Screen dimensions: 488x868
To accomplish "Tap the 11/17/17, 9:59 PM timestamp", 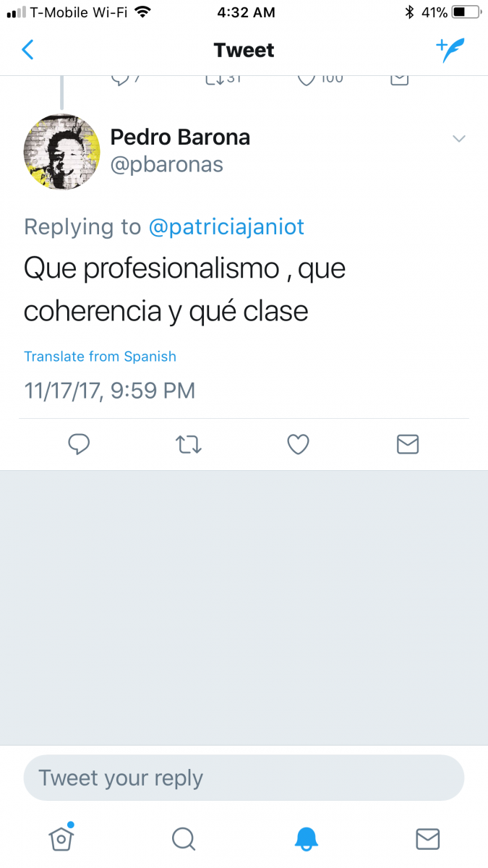I will (110, 391).
